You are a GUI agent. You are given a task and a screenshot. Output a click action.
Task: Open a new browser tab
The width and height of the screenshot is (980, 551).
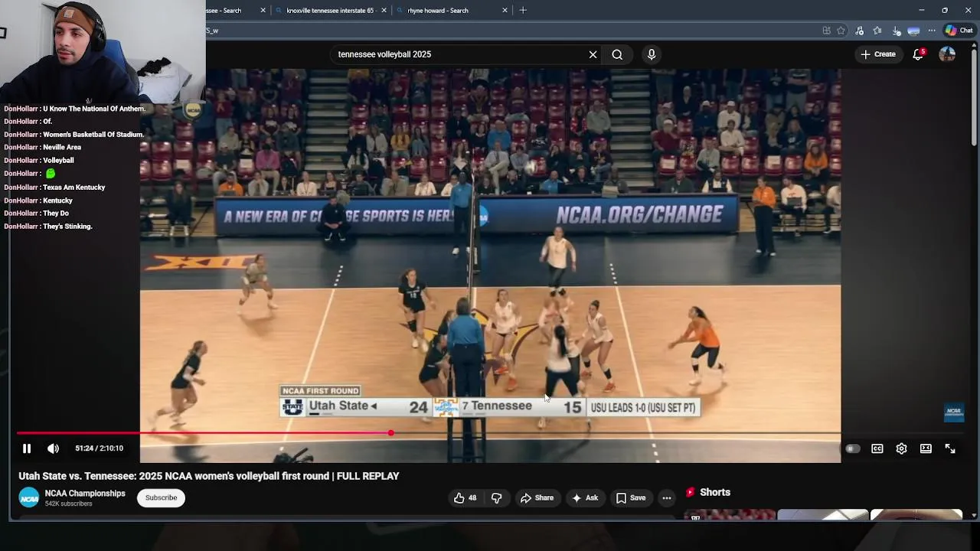[523, 11]
